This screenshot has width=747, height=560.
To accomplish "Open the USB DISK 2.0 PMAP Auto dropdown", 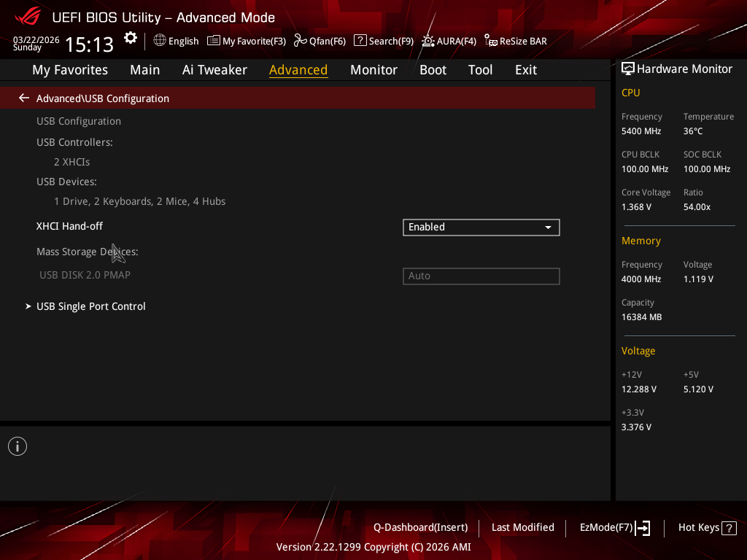I will (481, 276).
